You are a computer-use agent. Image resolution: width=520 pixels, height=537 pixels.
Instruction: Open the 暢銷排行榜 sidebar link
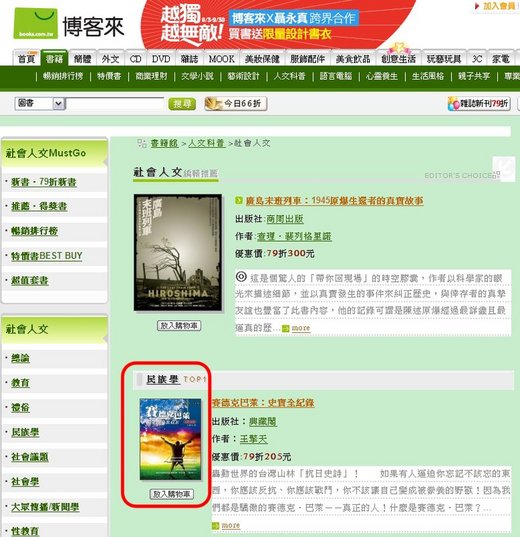pos(34,231)
